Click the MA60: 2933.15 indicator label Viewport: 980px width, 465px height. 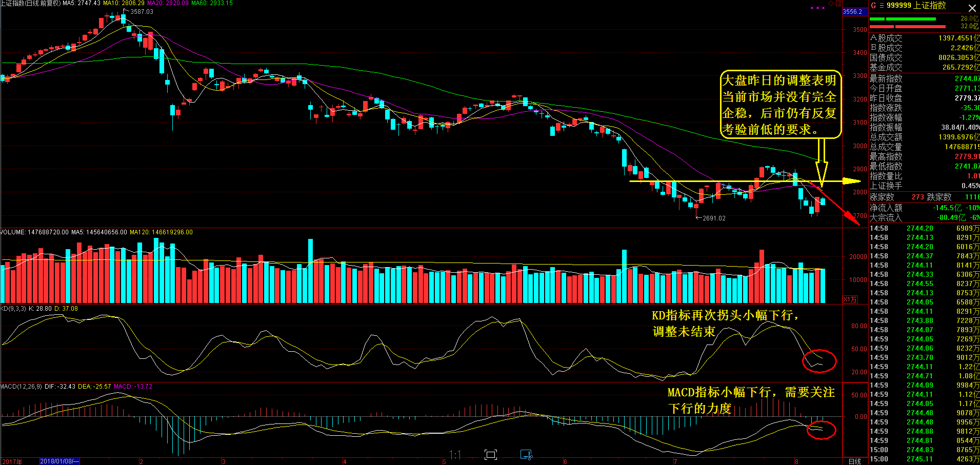point(212,3)
